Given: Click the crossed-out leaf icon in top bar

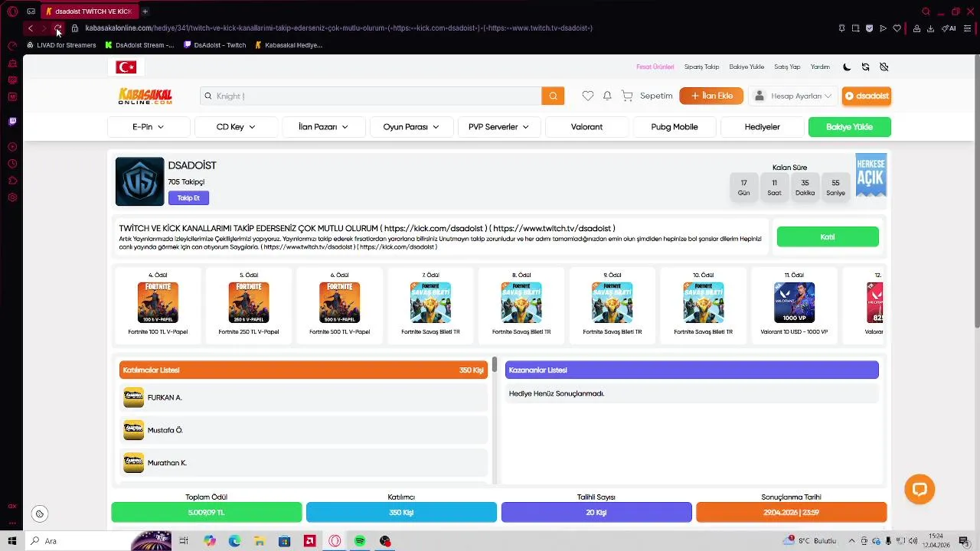Looking at the screenshot, I should 884,67.
